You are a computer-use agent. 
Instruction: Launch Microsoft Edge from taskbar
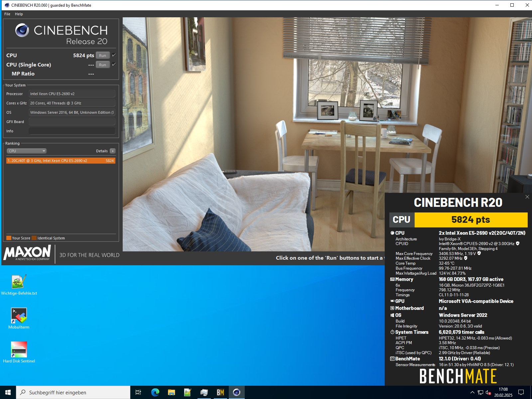[x=155, y=392]
